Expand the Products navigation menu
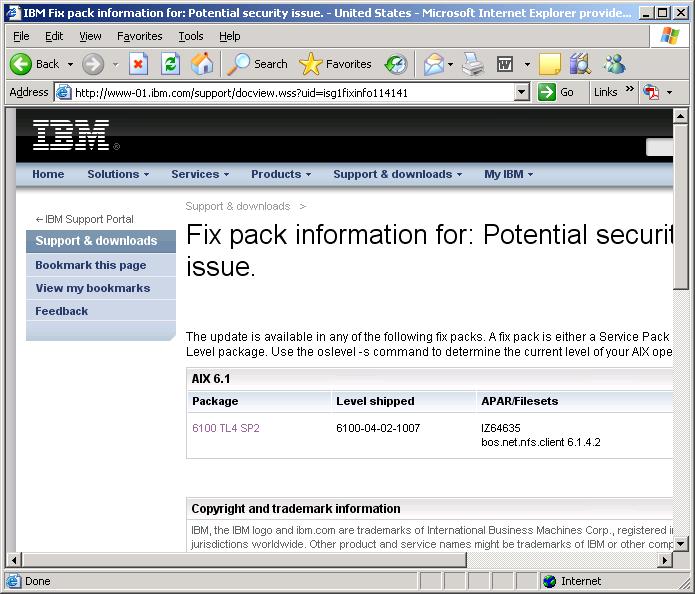The width and height of the screenshot is (695, 594). (281, 174)
